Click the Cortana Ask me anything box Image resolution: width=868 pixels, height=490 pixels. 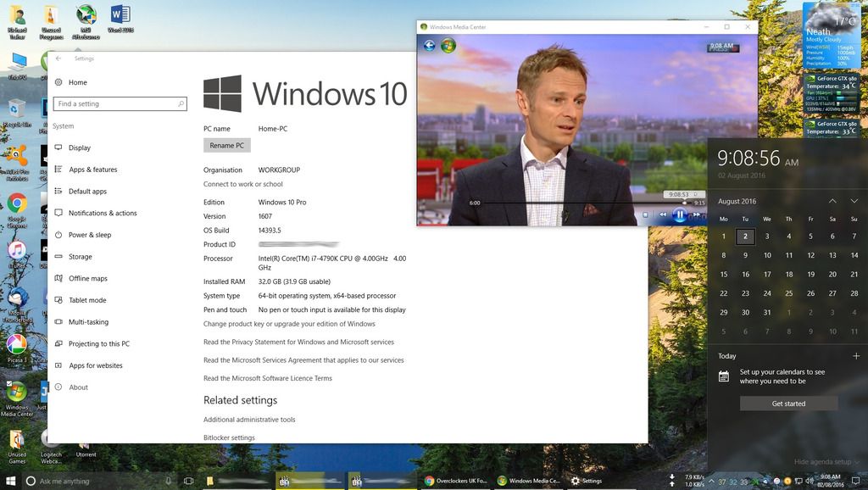[x=100, y=482]
